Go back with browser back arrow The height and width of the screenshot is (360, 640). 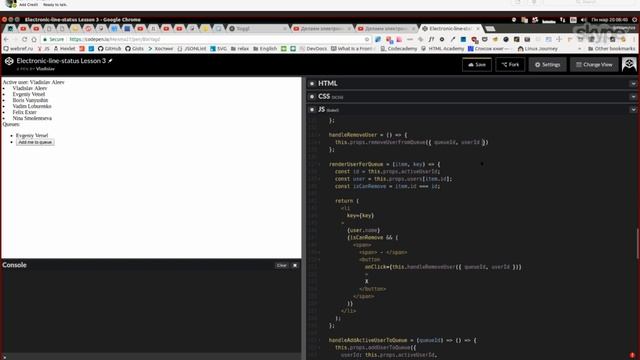pos(6,39)
